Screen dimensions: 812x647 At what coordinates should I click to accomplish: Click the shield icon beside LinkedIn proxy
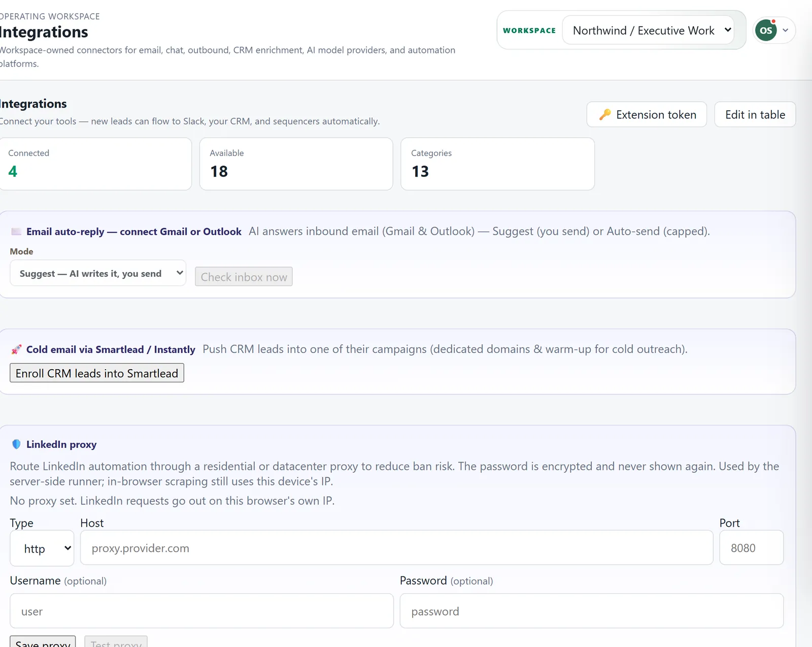pyautogui.click(x=16, y=444)
